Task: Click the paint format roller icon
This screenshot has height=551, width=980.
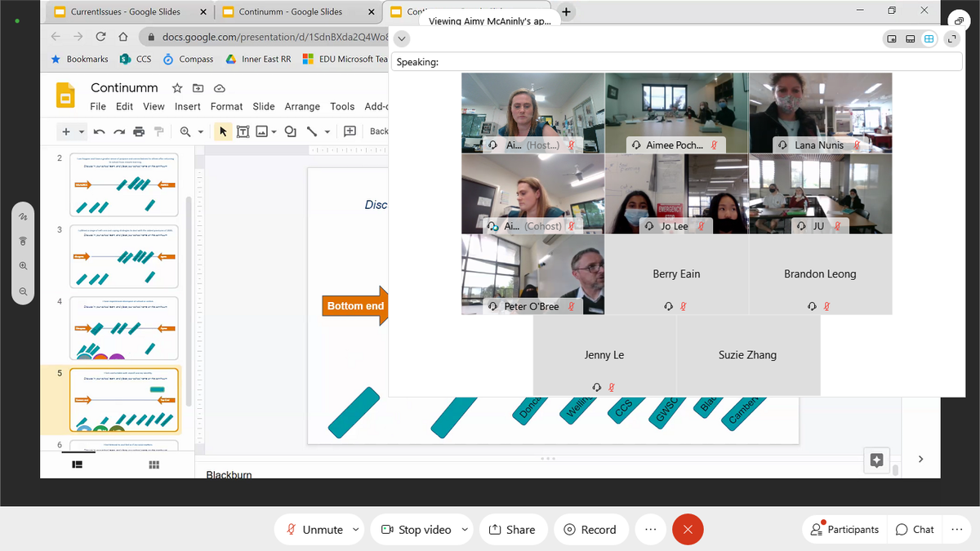Action: click(159, 131)
